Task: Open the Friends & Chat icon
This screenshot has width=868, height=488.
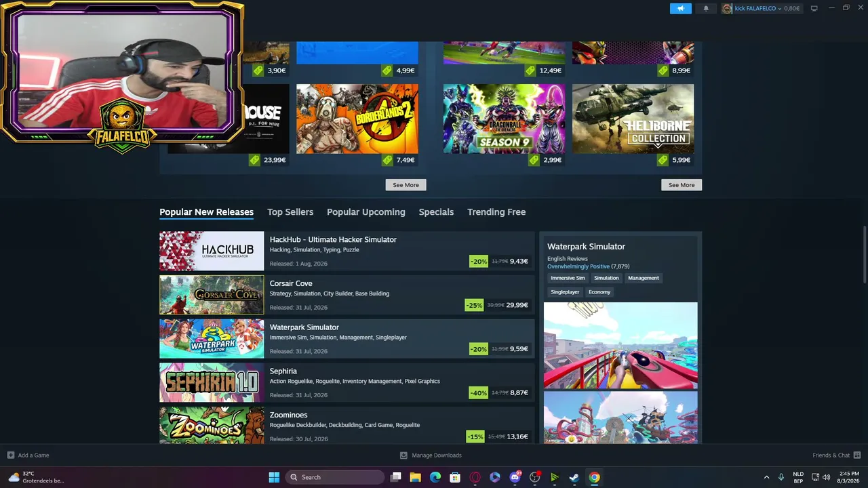Action: 857,455
